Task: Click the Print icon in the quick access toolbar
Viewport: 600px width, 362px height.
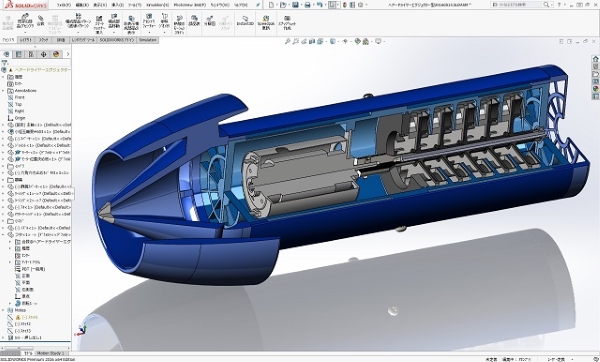Action: [307, 5]
